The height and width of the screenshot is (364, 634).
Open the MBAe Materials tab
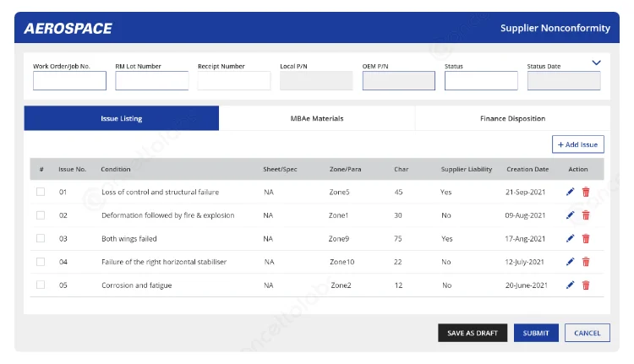317,118
